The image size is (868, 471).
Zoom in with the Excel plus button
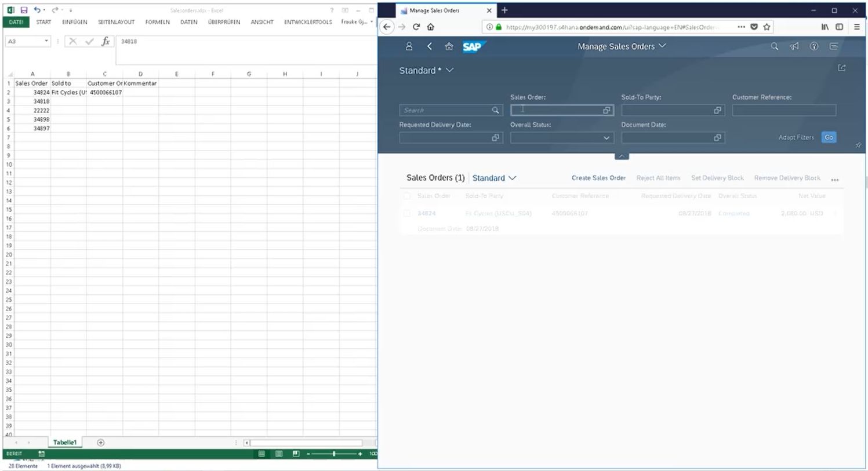tap(360, 454)
